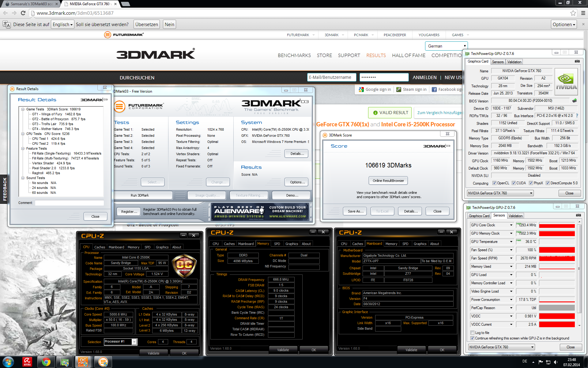Click the Facebook sign in icon
The width and height of the screenshot is (588, 368).
tap(434, 90)
